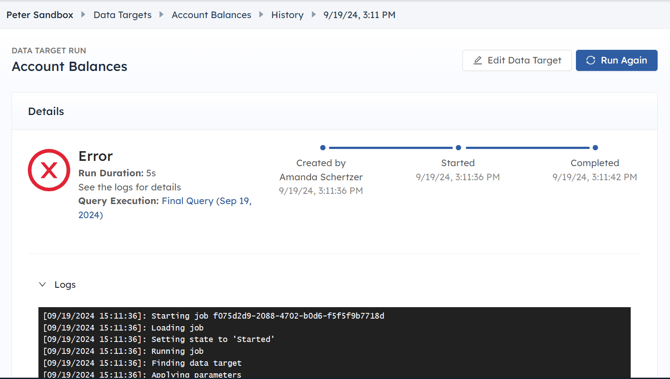Click the Created by timeline dot
Image resolution: width=670 pixels, height=379 pixels.
(x=323, y=147)
